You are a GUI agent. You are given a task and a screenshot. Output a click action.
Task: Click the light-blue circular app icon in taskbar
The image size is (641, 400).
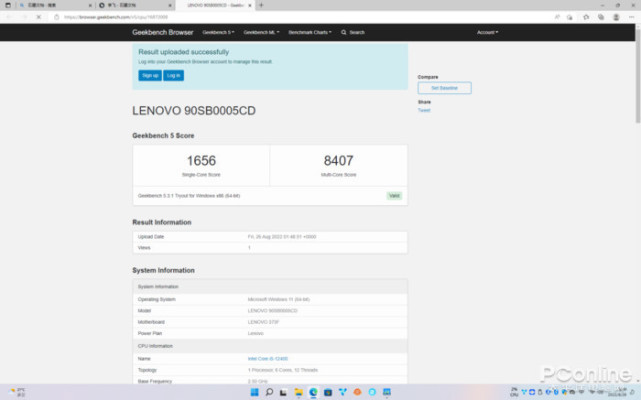[372, 392]
